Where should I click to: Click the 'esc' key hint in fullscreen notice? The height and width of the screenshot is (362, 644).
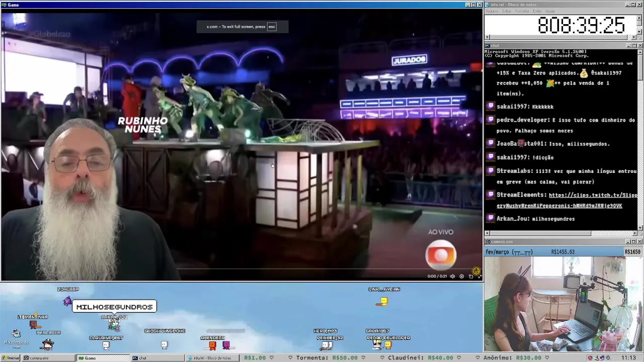272,27
